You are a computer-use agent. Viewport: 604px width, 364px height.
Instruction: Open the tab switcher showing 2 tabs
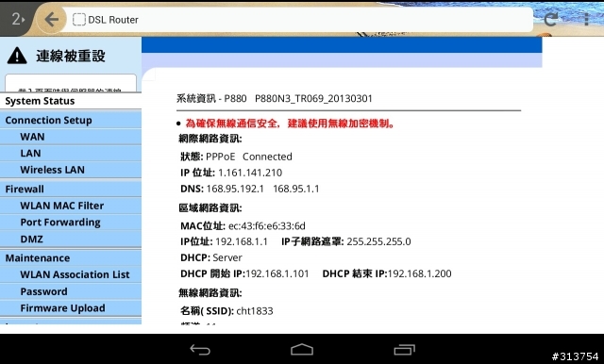(18, 19)
